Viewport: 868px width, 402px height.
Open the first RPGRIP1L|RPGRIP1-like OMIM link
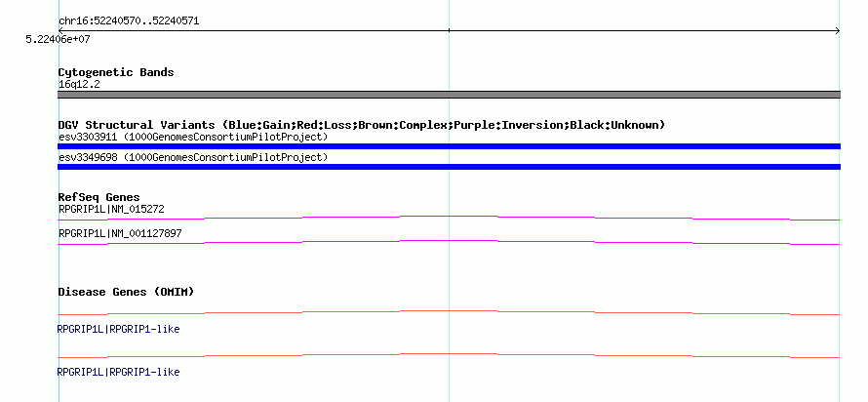click(x=118, y=330)
